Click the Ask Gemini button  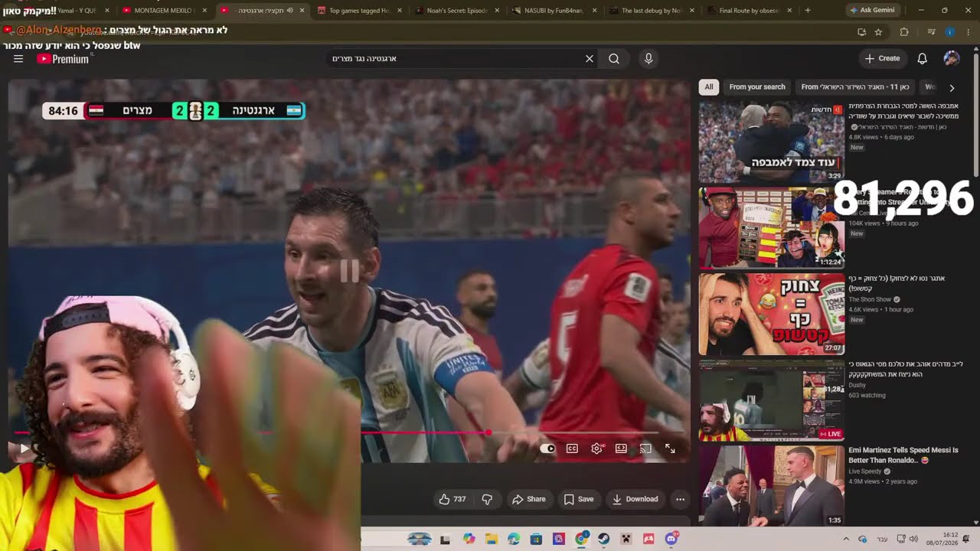click(874, 11)
